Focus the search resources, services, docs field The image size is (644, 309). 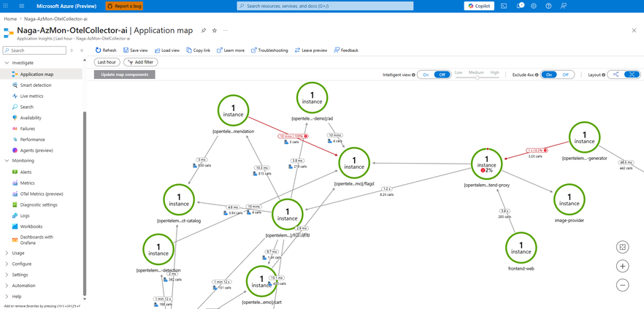pyautogui.click(x=326, y=6)
